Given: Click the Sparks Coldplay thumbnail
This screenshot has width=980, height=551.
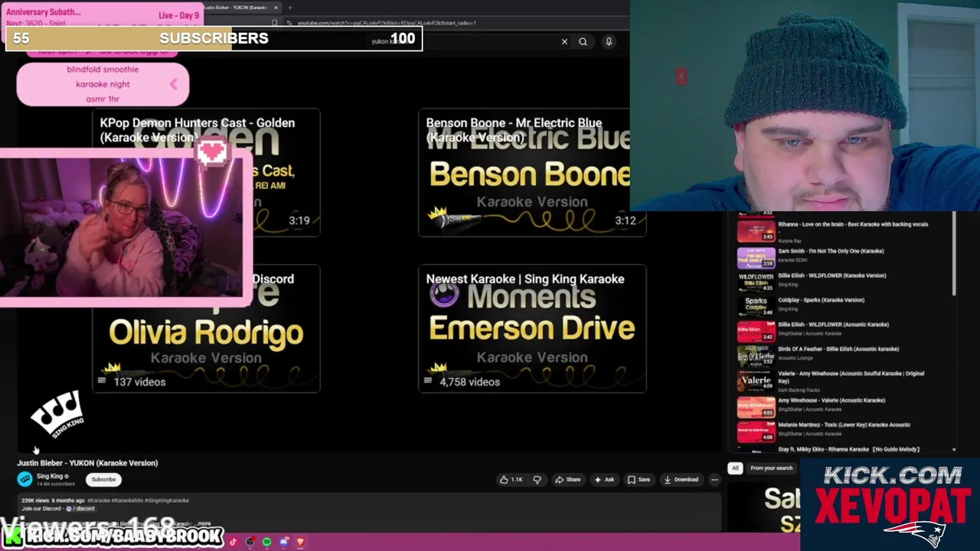Looking at the screenshot, I should [x=756, y=305].
